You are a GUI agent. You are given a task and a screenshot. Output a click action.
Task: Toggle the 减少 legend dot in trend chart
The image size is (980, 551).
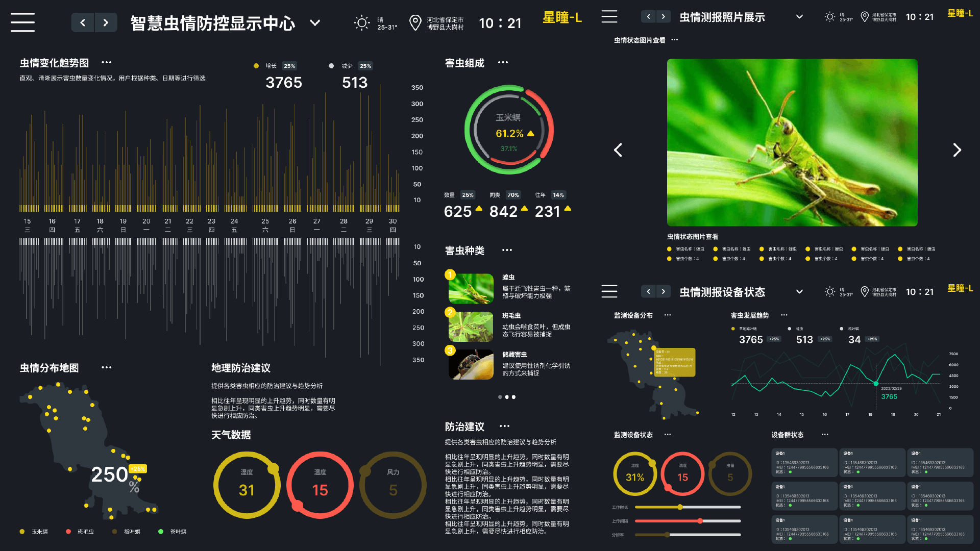click(x=331, y=66)
